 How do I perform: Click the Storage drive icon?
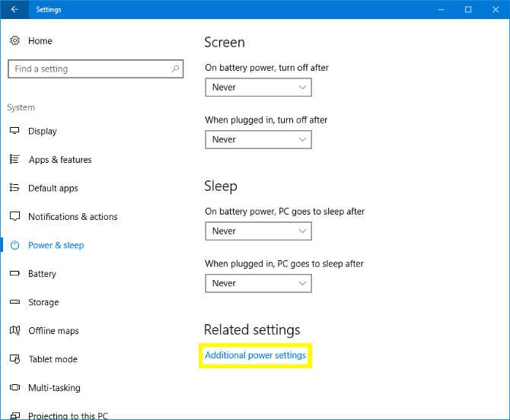point(14,302)
